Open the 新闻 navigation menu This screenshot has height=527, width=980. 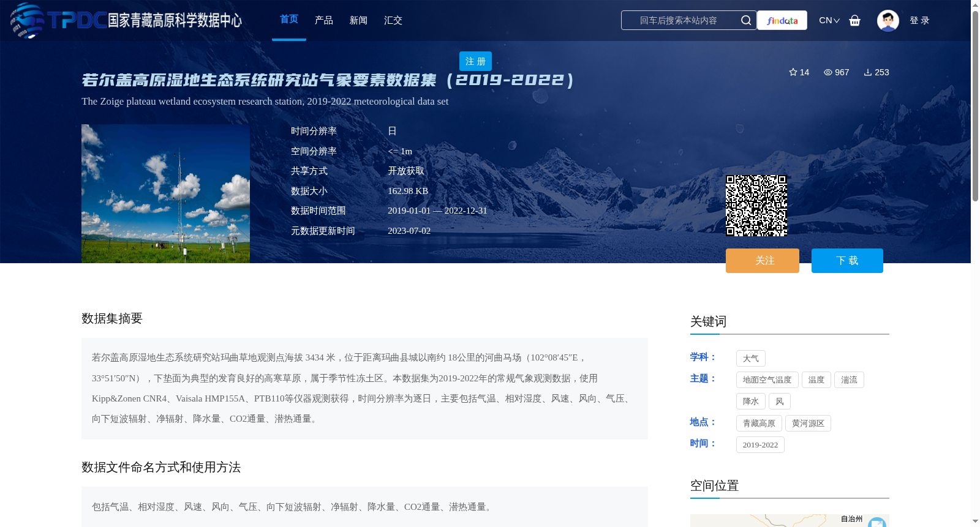click(358, 20)
